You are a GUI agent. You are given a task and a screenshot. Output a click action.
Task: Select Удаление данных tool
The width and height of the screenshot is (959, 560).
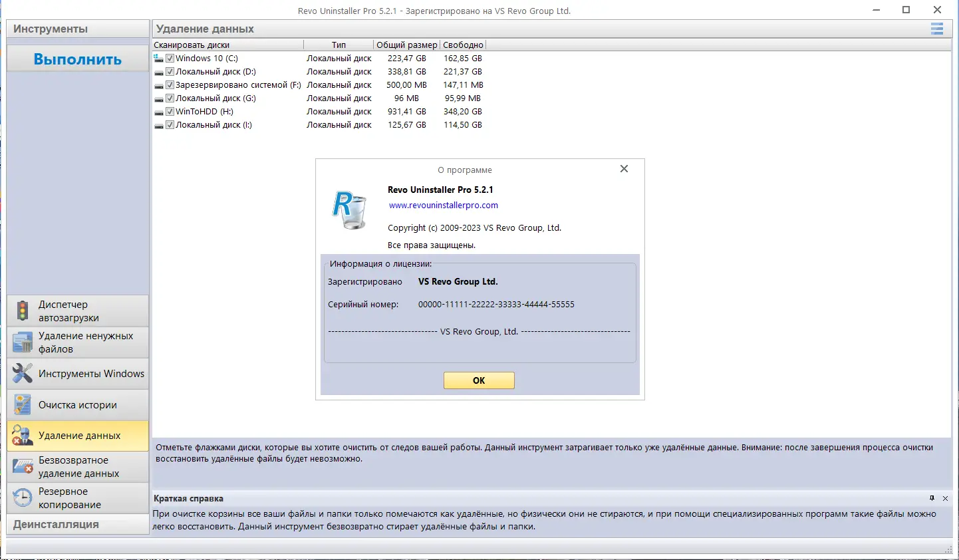click(x=78, y=436)
